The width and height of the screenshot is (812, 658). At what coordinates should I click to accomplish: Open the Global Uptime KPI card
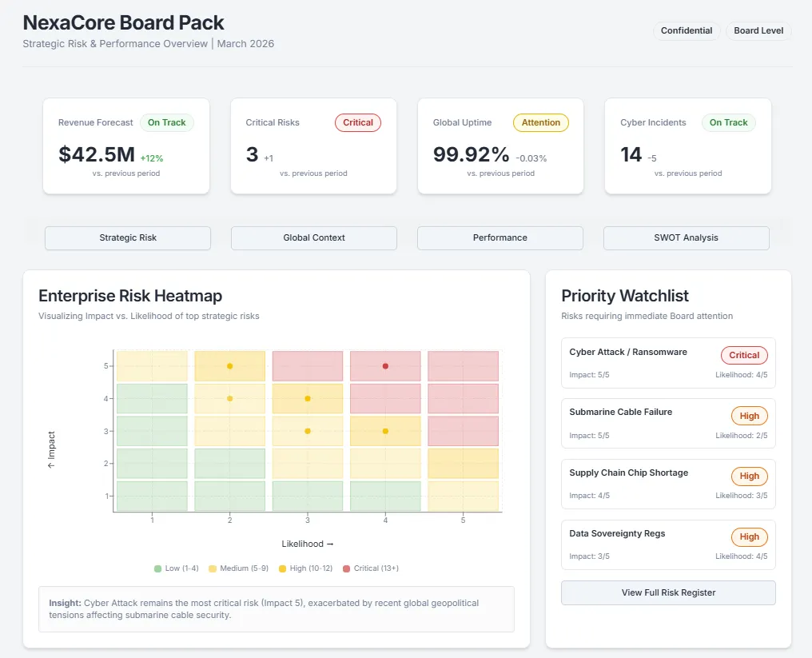tap(501, 146)
